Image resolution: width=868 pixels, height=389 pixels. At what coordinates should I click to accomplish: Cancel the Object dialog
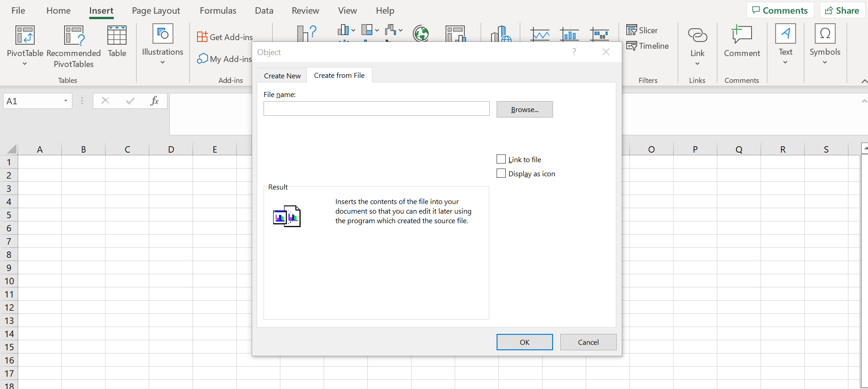589,342
